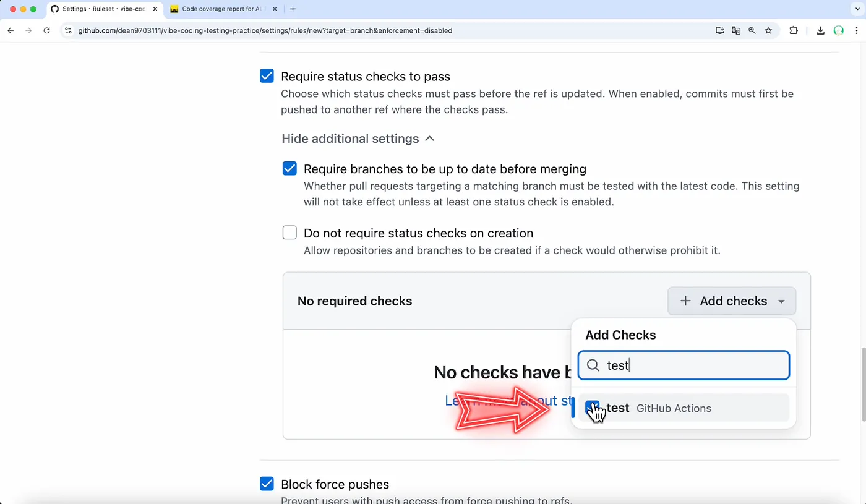
Task: Click the search magnifier in Add Checks
Action: (593, 365)
